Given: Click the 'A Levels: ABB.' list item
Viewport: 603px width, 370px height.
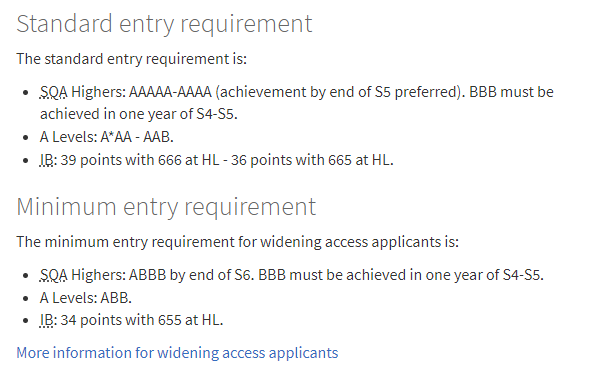Looking at the screenshot, I should click(x=86, y=298).
